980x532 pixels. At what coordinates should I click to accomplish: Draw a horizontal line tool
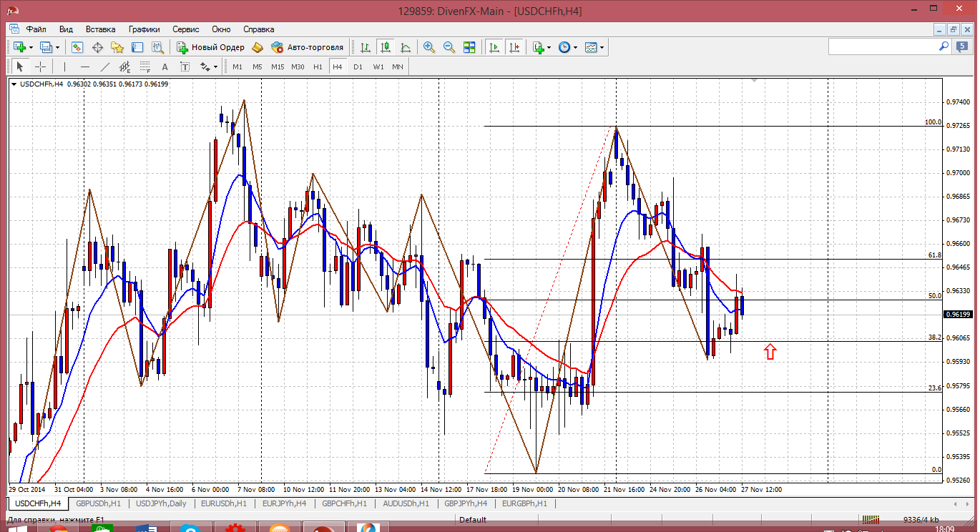[85, 66]
